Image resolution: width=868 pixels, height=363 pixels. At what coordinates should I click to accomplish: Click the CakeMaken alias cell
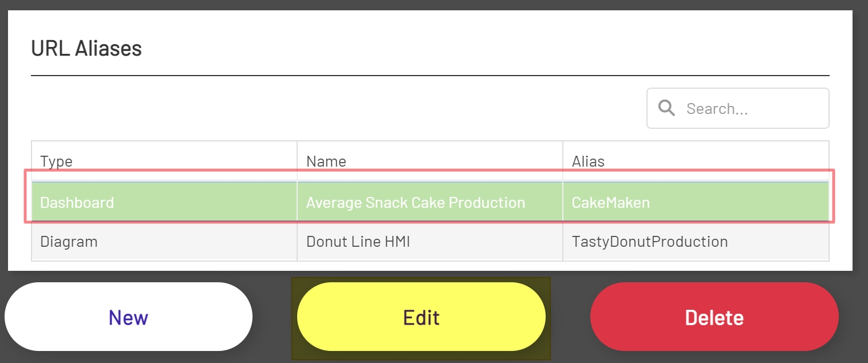click(x=611, y=202)
